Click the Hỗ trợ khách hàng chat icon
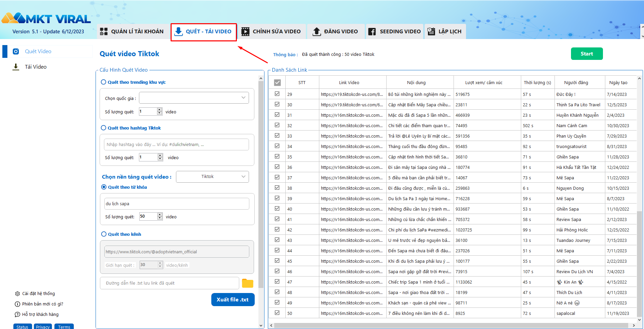This screenshot has width=644, height=329. pyautogui.click(x=17, y=315)
